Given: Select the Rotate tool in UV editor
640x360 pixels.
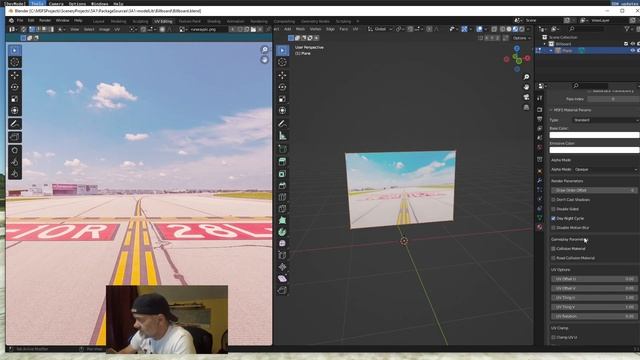Looking at the screenshot, I should tap(15, 87).
